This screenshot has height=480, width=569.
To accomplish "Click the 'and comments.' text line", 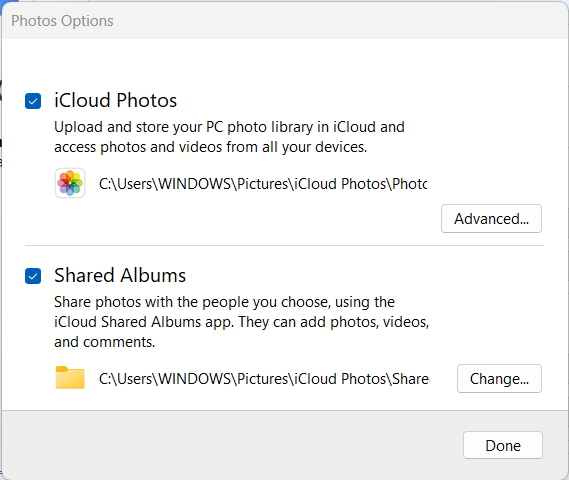I will click(x=105, y=342).
